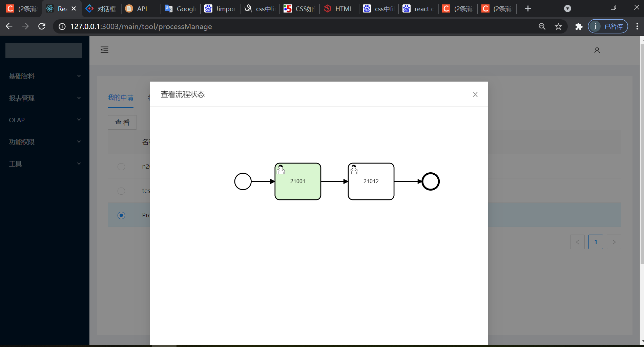Open the user profile icon in page header

(597, 50)
